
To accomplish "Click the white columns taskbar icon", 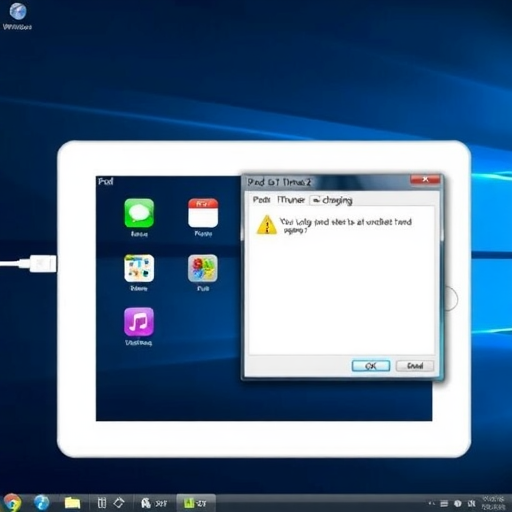I will click(x=102, y=503).
